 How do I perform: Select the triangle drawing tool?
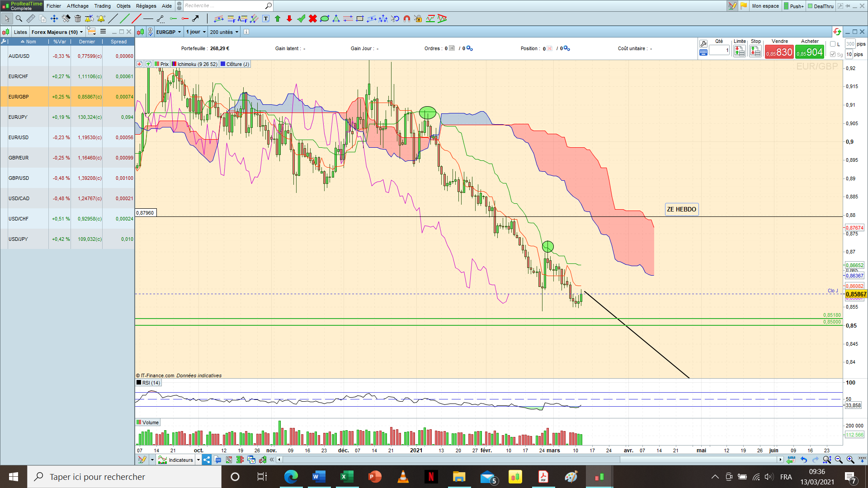click(x=336, y=19)
